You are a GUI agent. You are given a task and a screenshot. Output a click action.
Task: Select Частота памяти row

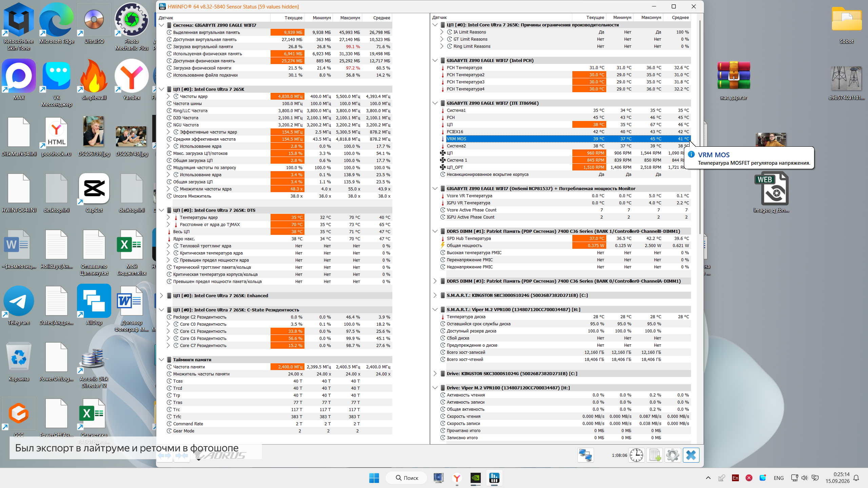click(279, 367)
